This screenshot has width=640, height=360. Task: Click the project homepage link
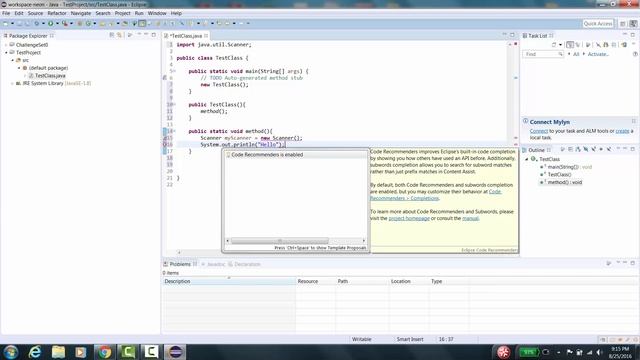pos(409,218)
